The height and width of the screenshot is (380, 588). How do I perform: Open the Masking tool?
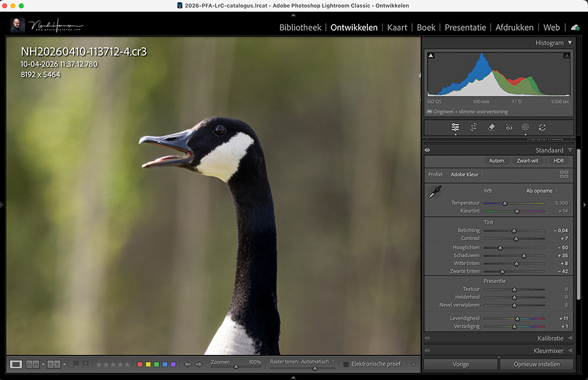tap(525, 127)
